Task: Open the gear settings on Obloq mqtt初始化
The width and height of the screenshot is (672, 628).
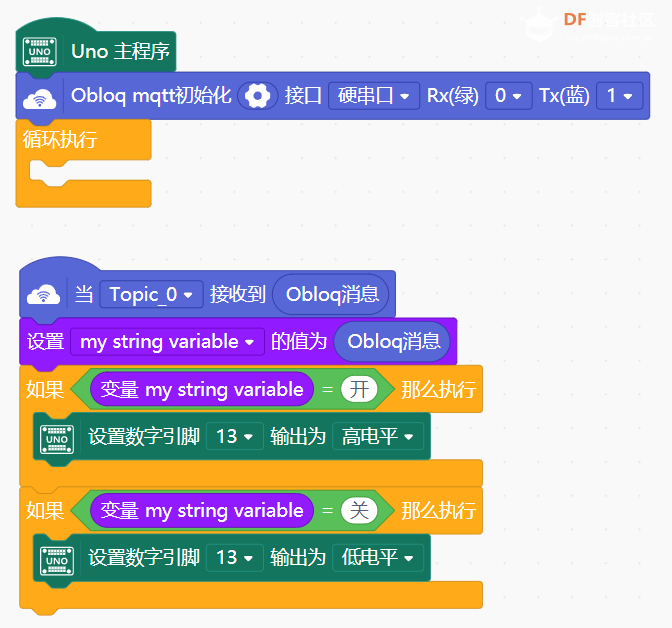Action: pos(258,96)
